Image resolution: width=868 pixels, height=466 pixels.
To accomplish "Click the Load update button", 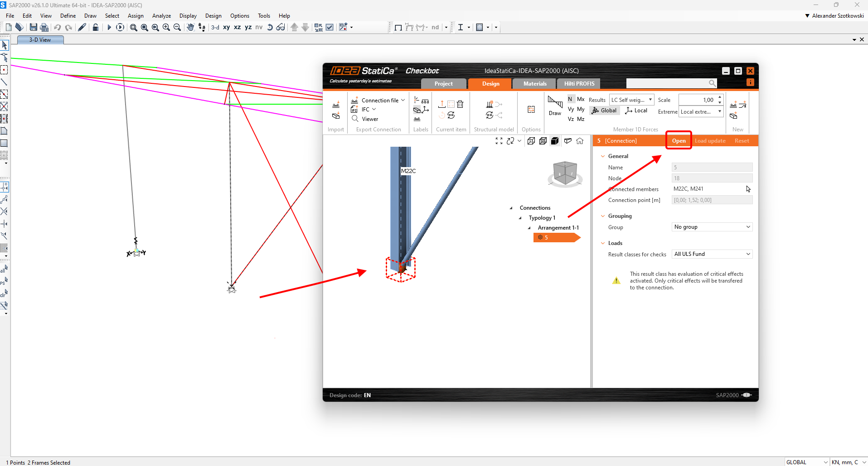I will coord(710,141).
